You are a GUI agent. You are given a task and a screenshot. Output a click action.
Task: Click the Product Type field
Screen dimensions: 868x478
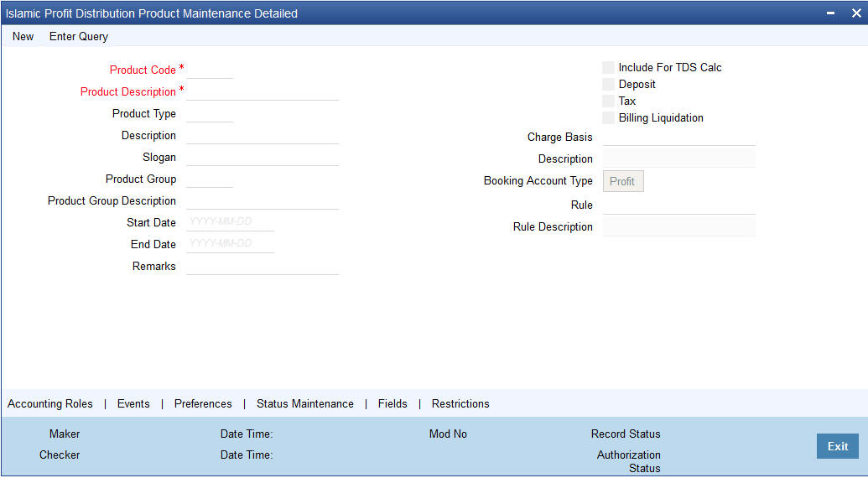pos(210,113)
